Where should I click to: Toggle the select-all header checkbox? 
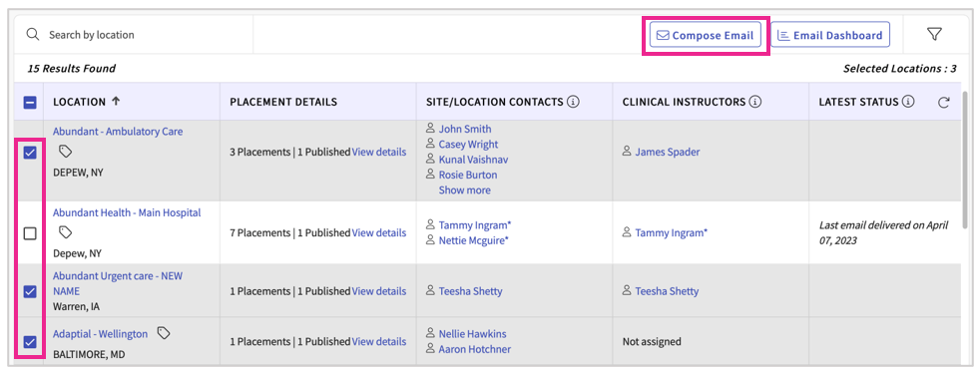(29, 103)
